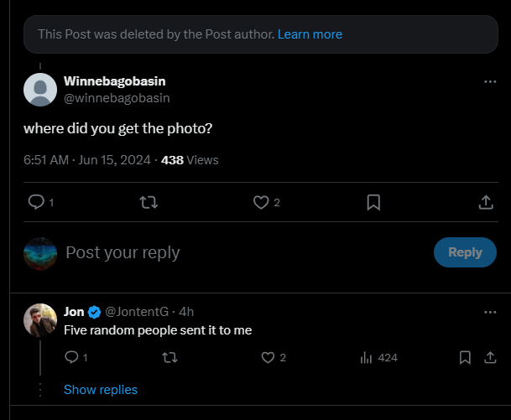Open Winnebagobasin's profile avatar
The height and width of the screenshot is (420, 511).
[40, 90]
